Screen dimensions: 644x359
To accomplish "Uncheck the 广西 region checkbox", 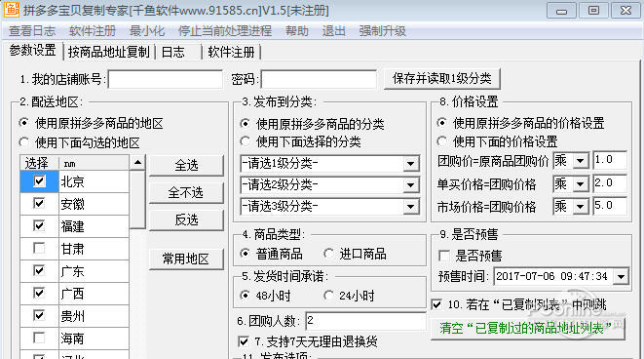I will click(39, 294).
